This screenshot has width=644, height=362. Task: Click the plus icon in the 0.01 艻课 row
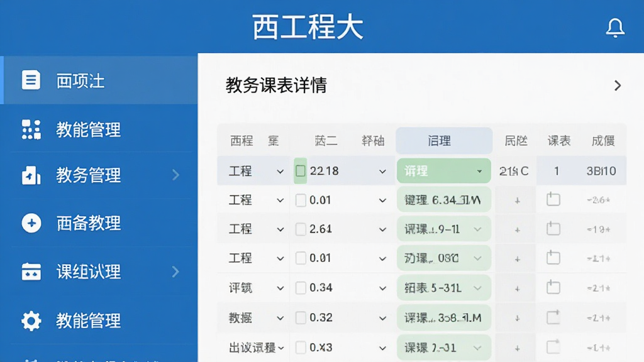[518, 259]
